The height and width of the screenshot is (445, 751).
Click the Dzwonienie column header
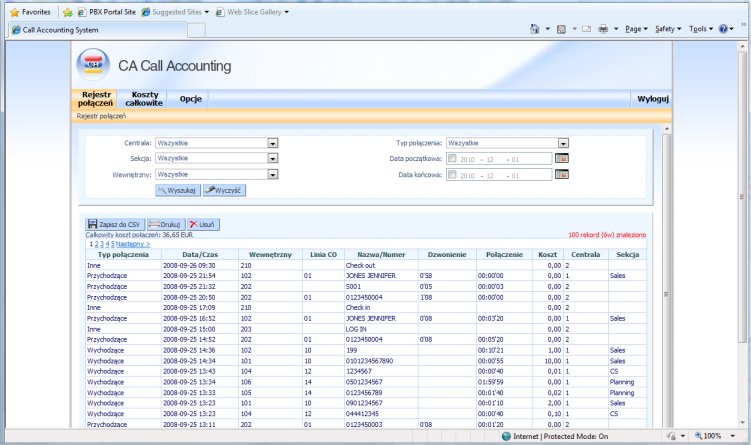[447, 255]
